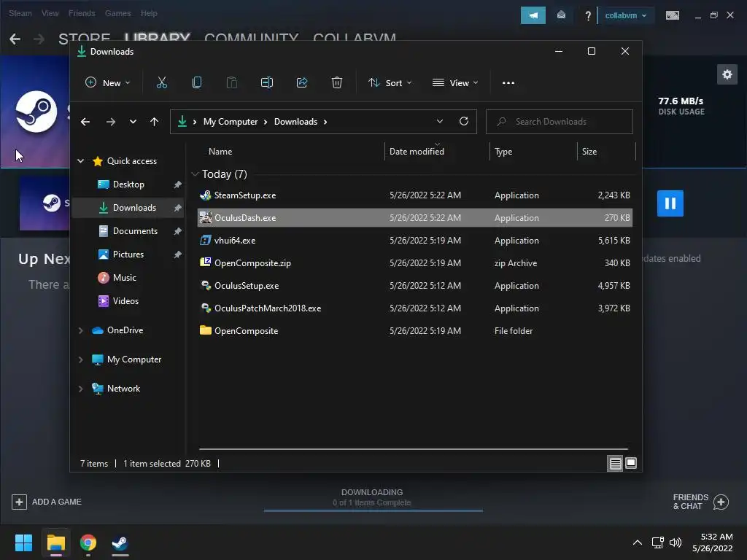Click the File Explorer taskbar icon
Viewport: 747px width, 560px height.
point(55,542)
